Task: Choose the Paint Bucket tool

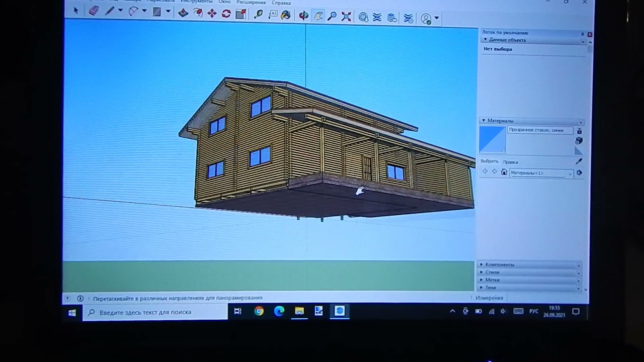Action: tap(285, 15)
